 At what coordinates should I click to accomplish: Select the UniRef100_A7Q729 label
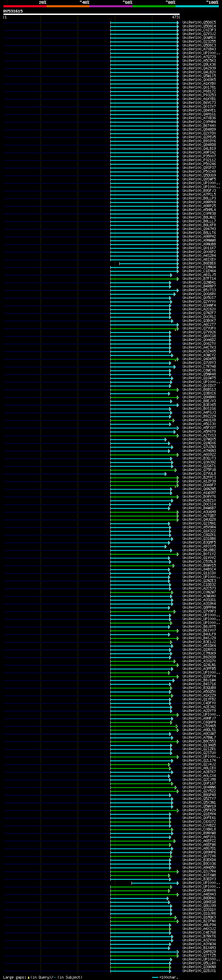tap(199, 57)
